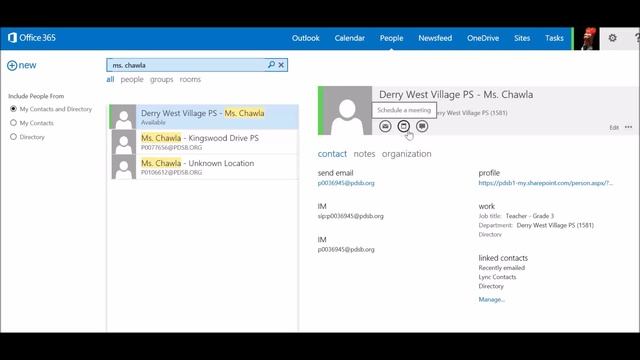Screen dimensions: 640x360
Task: Click the instant message chat icon
Action: tap(422, 126)
